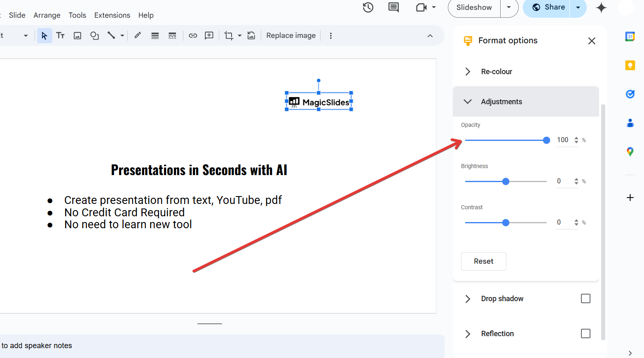
Task: Click the insert link icon
Action: click(x=193, y=36)
